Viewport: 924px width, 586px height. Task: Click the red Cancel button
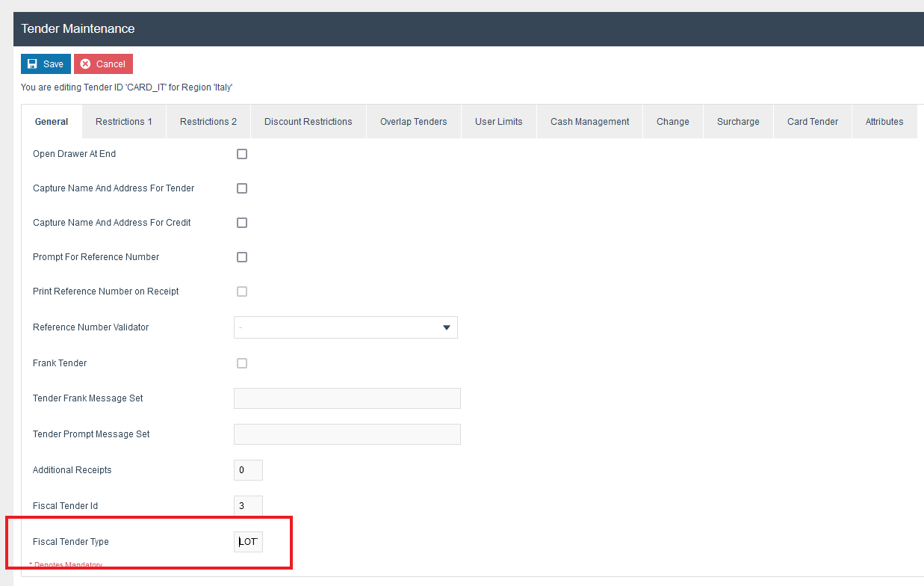[x=103, y=64]
